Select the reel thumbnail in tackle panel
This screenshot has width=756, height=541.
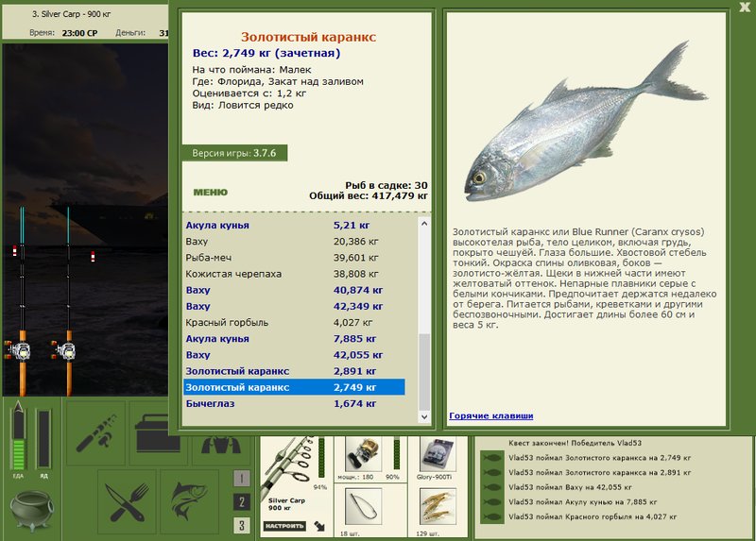364,454
